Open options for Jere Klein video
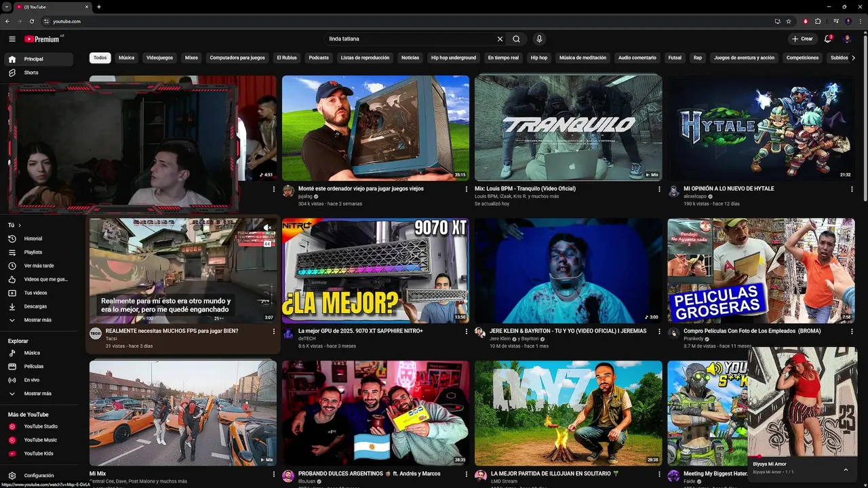The height and width of the screenshot is (488, 868). tap(659, 331)
